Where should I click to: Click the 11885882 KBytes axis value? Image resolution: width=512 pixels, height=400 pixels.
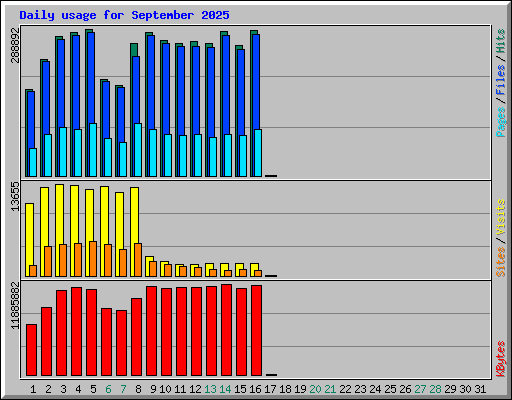click(15, 306)
